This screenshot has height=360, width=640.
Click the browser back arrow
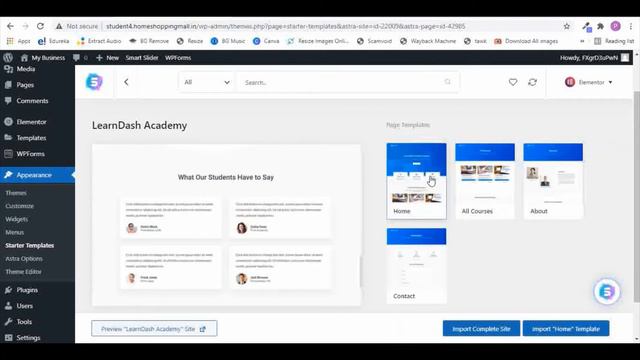pyautogui.click(x=10, y=26)
